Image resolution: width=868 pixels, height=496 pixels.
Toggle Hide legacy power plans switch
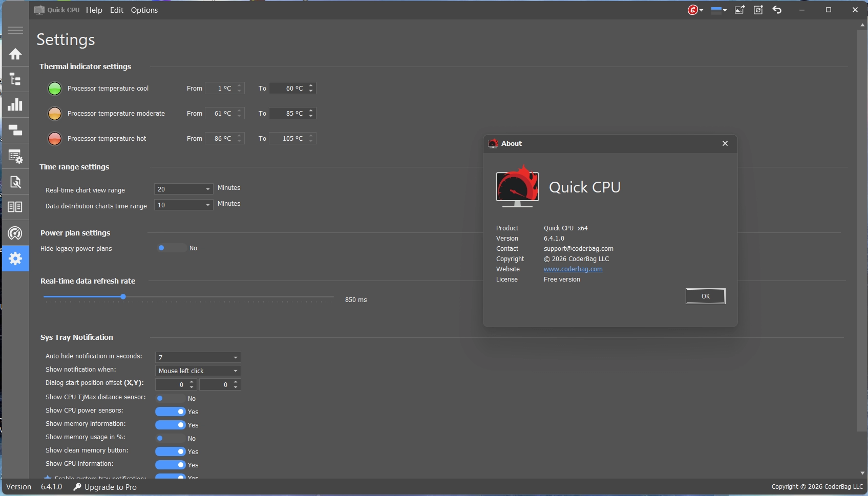tap(171, 248)
